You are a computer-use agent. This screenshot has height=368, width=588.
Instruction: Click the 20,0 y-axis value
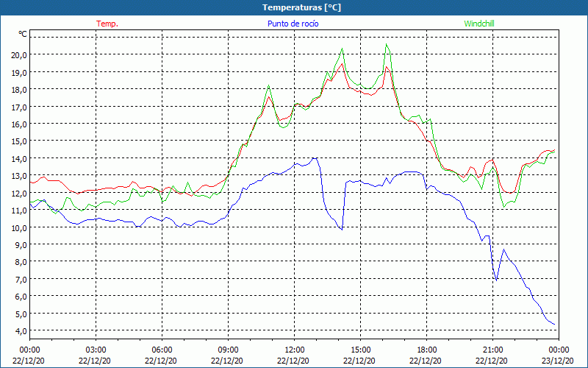click(x=20, y=54)
